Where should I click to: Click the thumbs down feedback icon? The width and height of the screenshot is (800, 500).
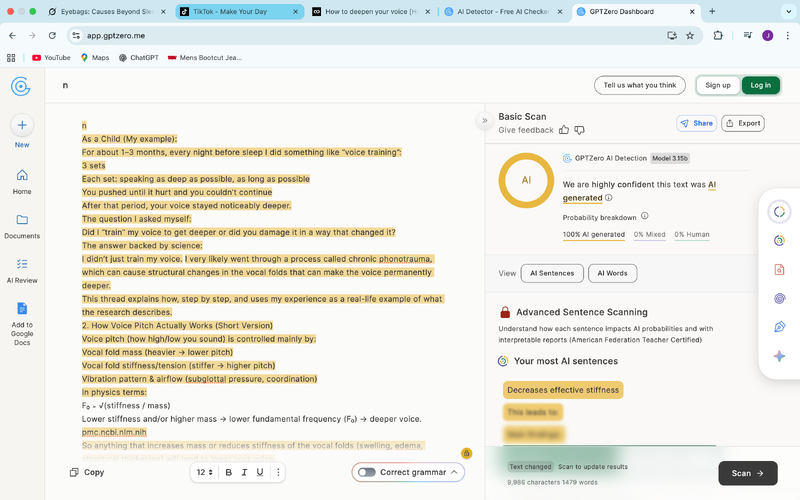pyautogui.click(x=580, y=130)
